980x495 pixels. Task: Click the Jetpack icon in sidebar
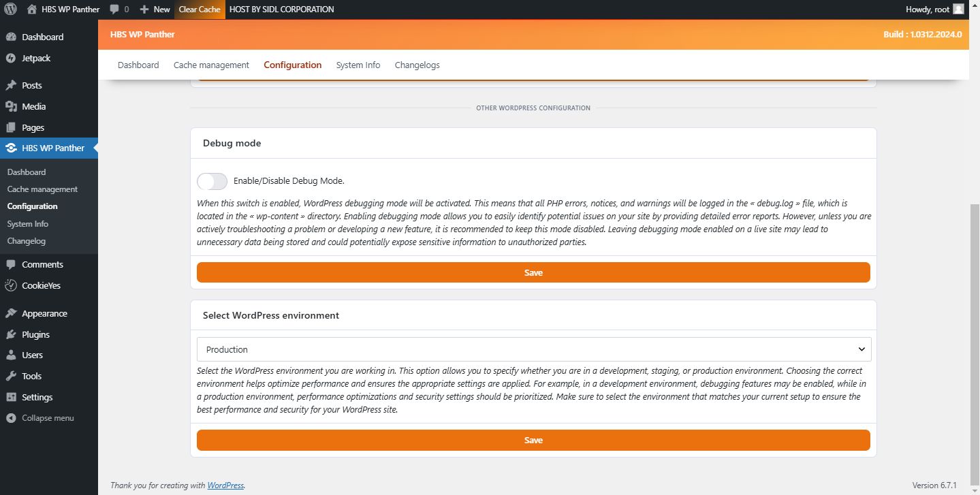tap(11, 58)
